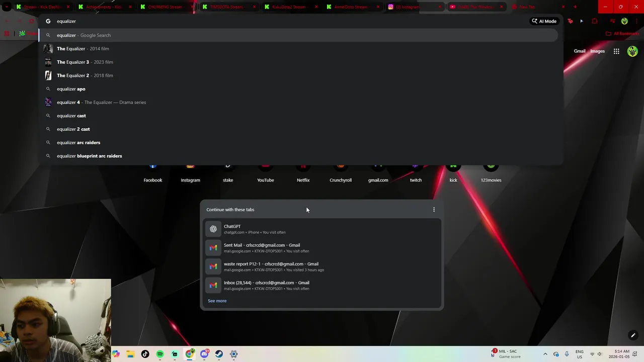
Task: Open the kick shortcut
Action: [x=453, y=173]
